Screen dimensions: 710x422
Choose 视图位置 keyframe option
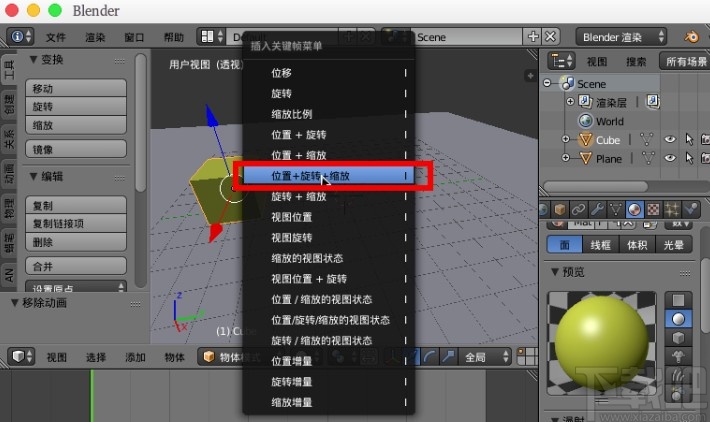coord(329,217)
